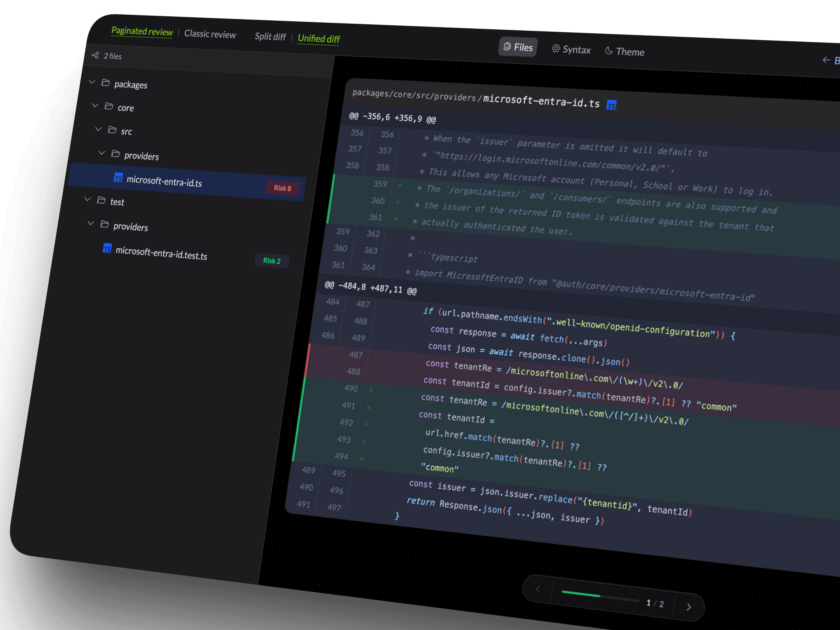The image size is (840, 630).
Task: Click the 'test' folder label
Action: click(117, 202)
